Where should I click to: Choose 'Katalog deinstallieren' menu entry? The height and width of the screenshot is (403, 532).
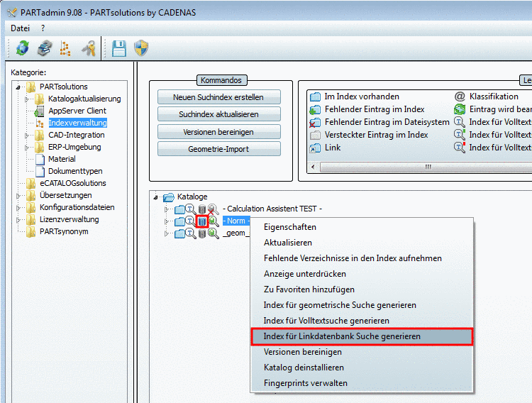pyautogui.click(x=362, y=368)
